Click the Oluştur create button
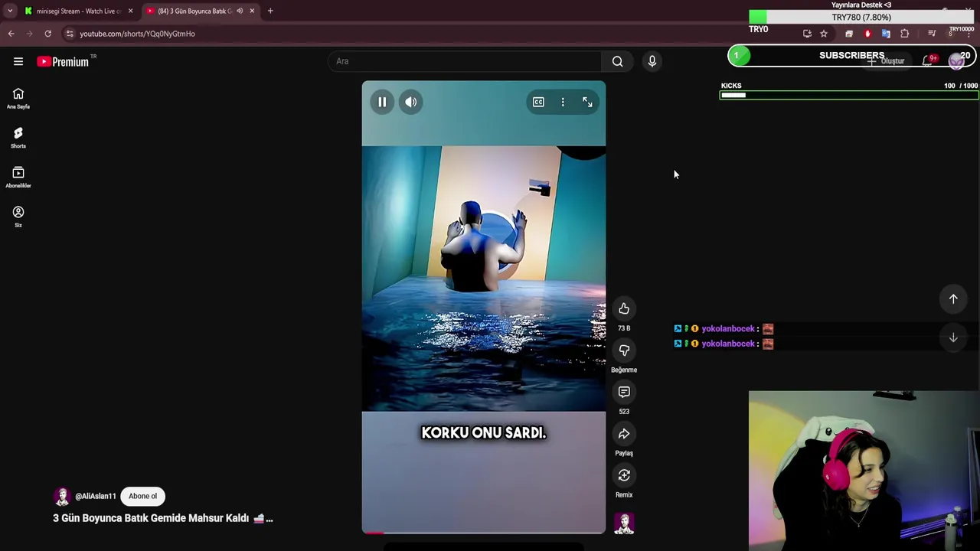Image resolution: width=980 pixels, height=551 pixels. point(886,61)
